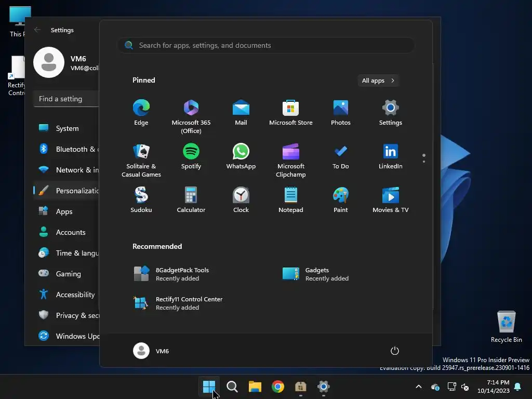Viewport: 532px width, 399px height.
Task: Open LinkedIn pinned app
Action: coord(391,156)
